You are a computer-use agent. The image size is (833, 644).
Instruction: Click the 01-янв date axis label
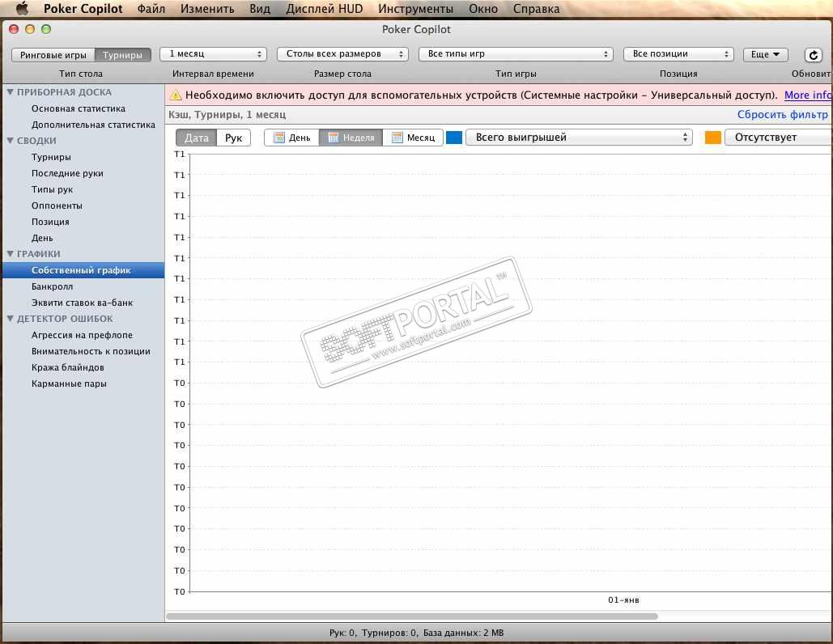[x=623, y=600]
